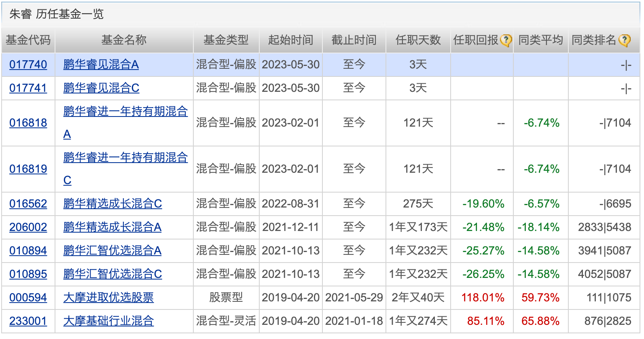The width and height of the screenshot is (644, 339).
Task: Click the 基金代码 column header
Action: coord(28,40)
